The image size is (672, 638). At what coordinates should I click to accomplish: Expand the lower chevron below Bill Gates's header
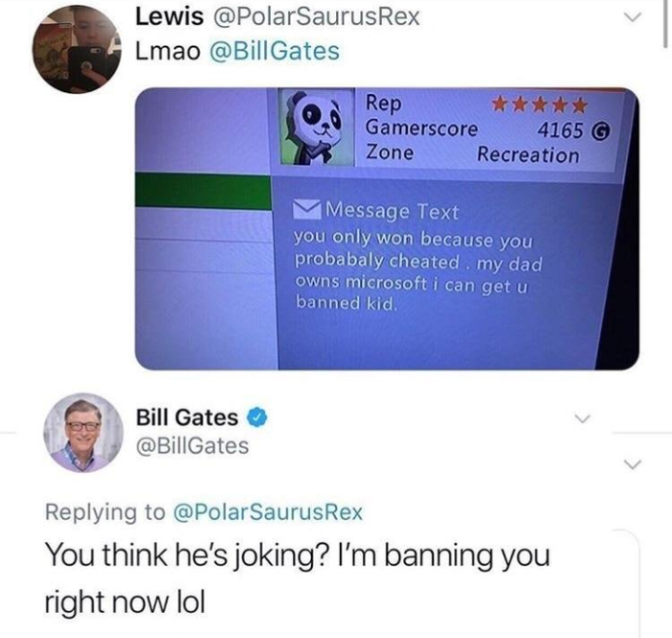(633, 464)
